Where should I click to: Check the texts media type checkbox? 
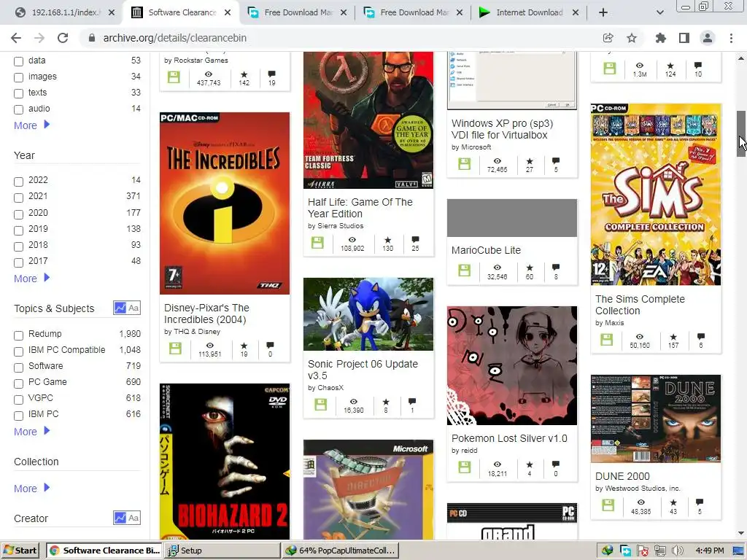click(18, 93)
